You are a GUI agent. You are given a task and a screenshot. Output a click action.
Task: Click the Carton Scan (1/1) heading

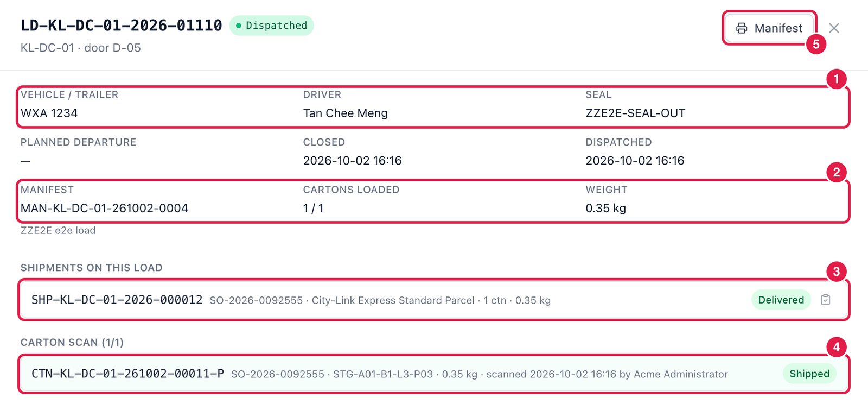point(72,343)
